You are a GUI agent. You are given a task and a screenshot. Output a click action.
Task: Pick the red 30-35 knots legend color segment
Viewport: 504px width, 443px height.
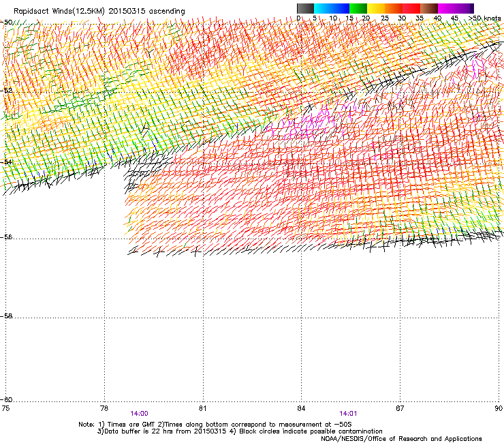pyautogui.click(x=411, y=8)
